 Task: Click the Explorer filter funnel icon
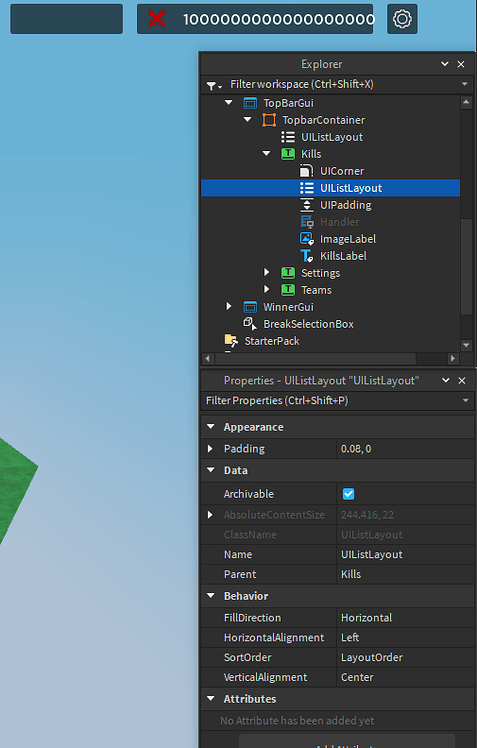click(211, 86)
